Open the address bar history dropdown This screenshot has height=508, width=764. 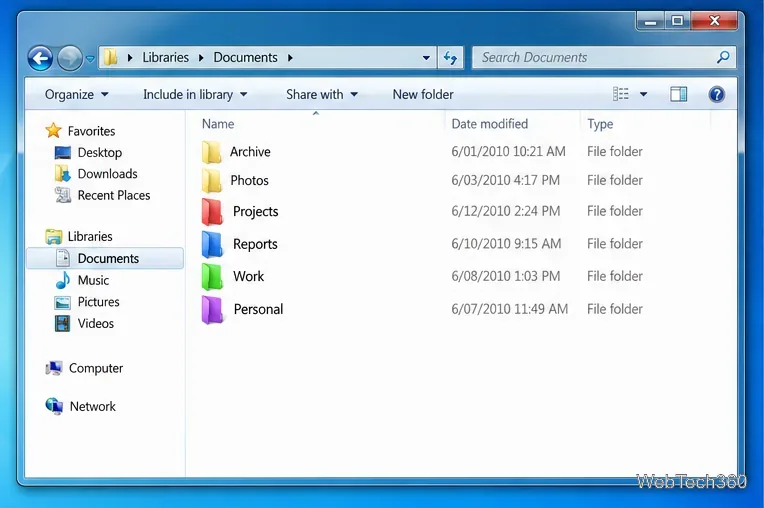coord(426,58)
